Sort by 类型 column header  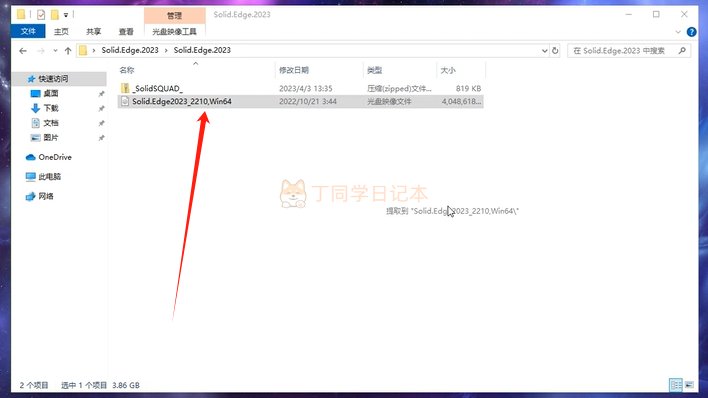click(374, 70)
